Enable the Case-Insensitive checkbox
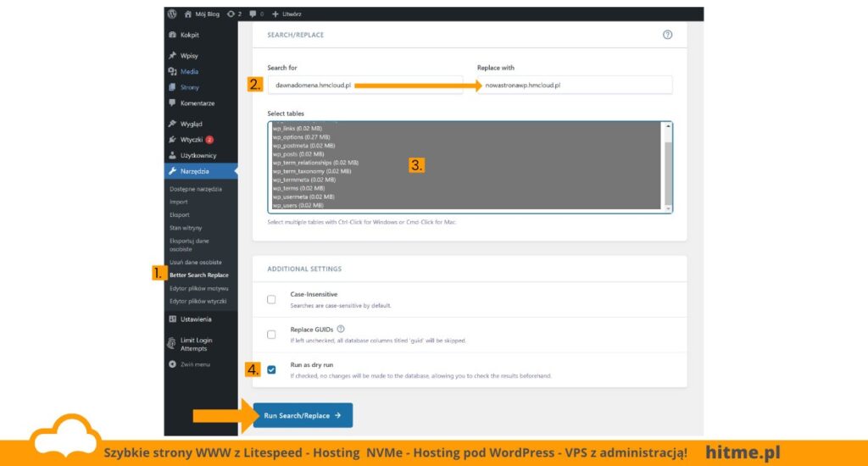The height and width of the screenshot is (466, 868). [271, 299]
